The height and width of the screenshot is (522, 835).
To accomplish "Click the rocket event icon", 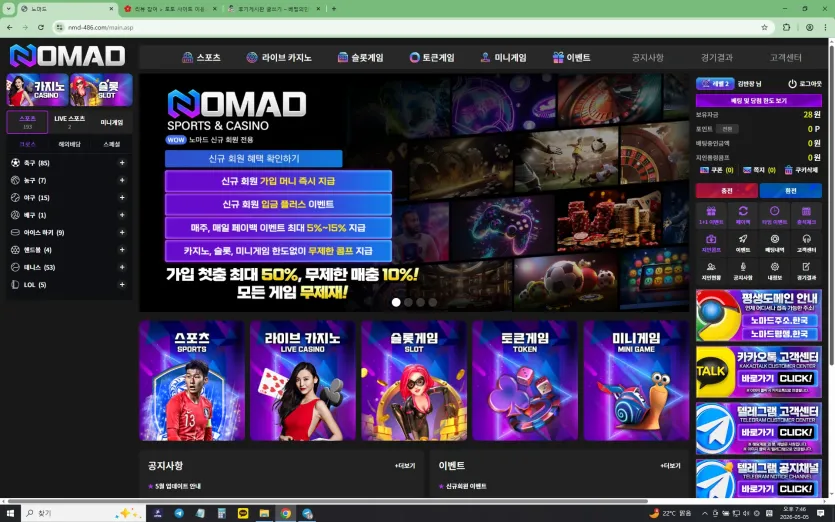I will coord(743,242).
